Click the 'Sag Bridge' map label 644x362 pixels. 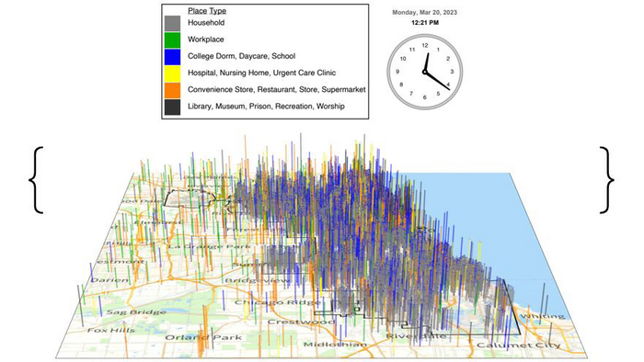[136, 312]
